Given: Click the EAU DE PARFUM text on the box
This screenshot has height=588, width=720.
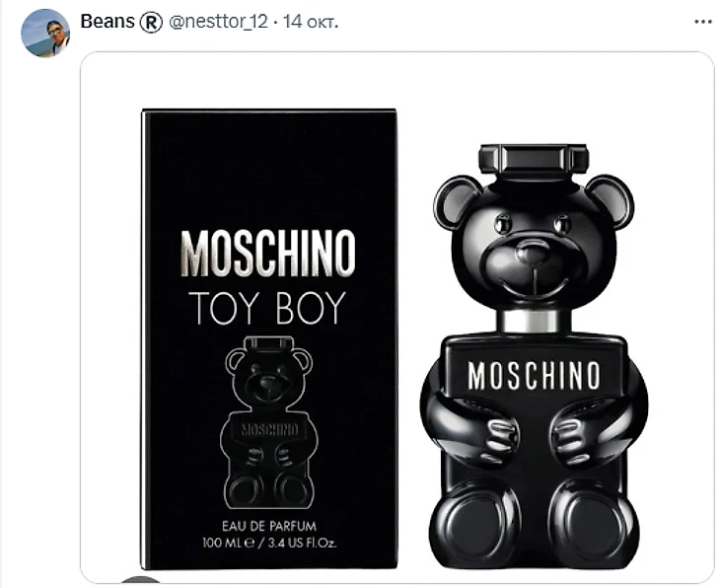Looking at the screenshot, I should click(x=268, y=527).
